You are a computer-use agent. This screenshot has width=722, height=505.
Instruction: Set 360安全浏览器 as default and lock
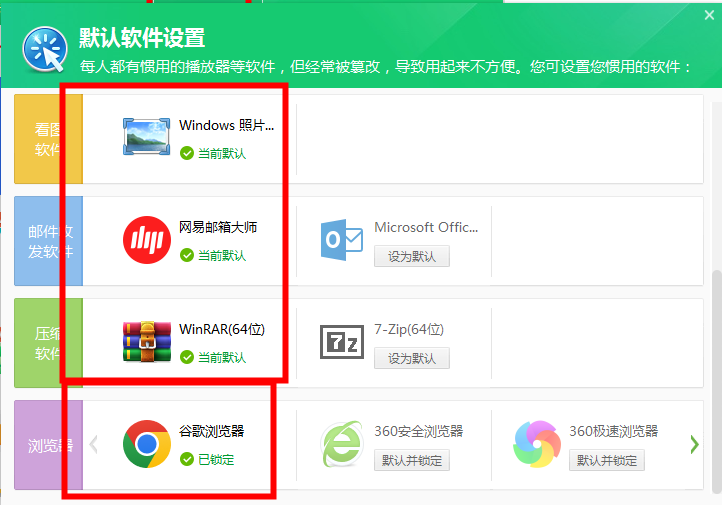[412, 460]
